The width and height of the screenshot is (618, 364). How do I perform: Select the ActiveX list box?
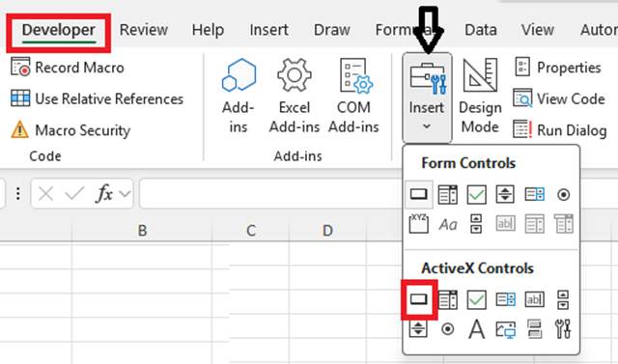coord(505,299)
